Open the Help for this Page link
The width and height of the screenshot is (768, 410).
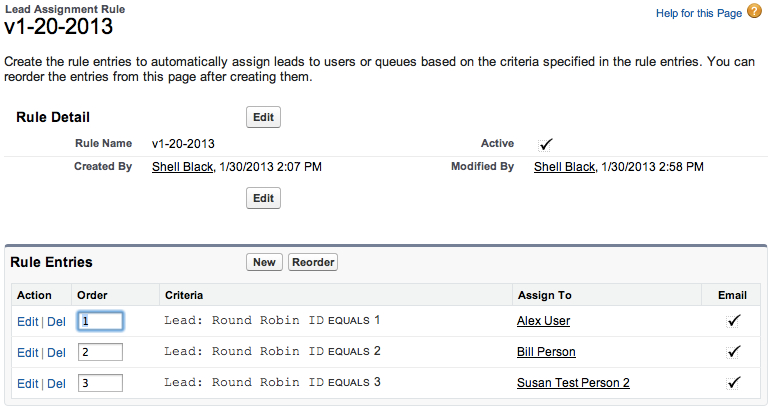coord(699,13)
